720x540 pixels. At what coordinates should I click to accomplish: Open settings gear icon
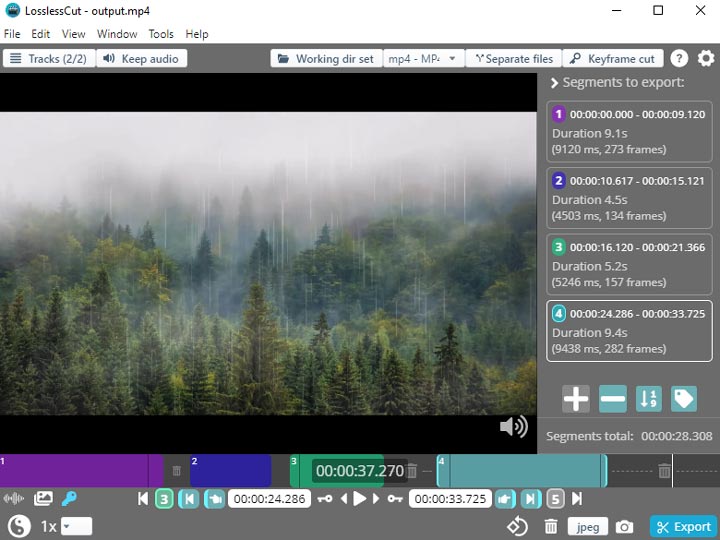click(x=706, y=59)
